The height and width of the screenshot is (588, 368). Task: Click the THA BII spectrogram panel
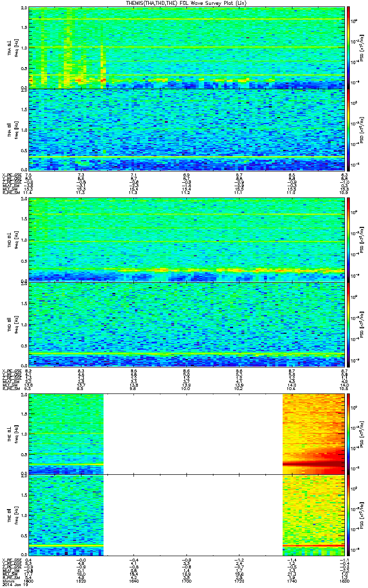[185, 129]
